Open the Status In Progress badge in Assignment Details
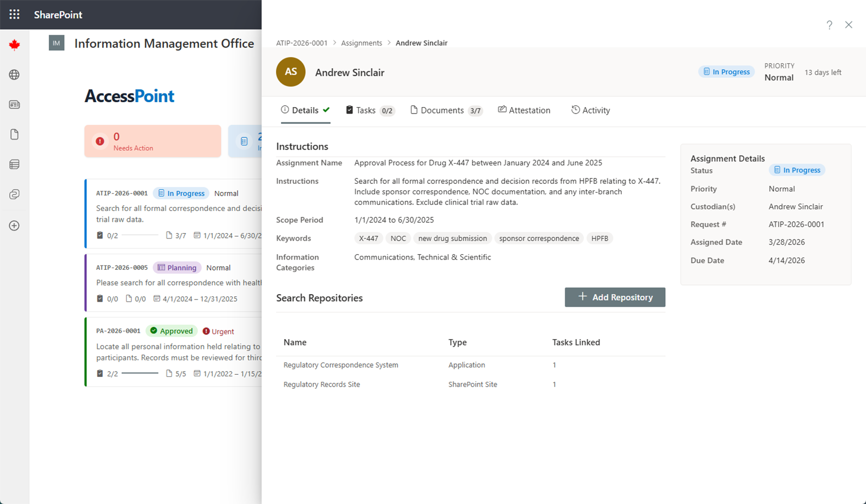Viewport: 866px width, 504px height. pyautogui.click(x=796, y=170)
